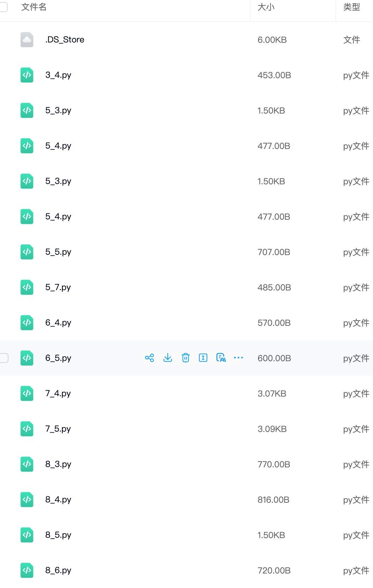The image size is (373, 588).
Task: Toggle the select-all checkbox in the header
Action: click(4, 7)
